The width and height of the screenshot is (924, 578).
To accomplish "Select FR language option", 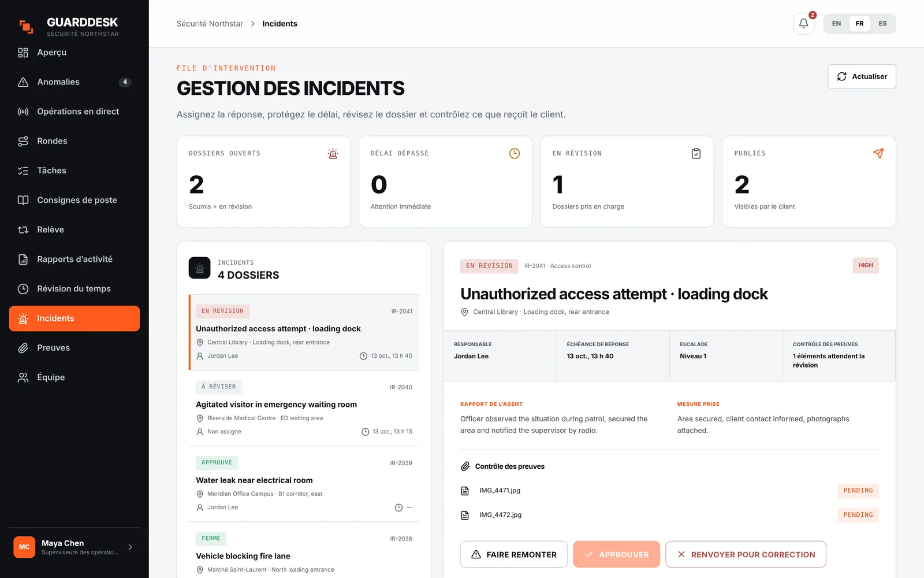I will pos(859,24).
